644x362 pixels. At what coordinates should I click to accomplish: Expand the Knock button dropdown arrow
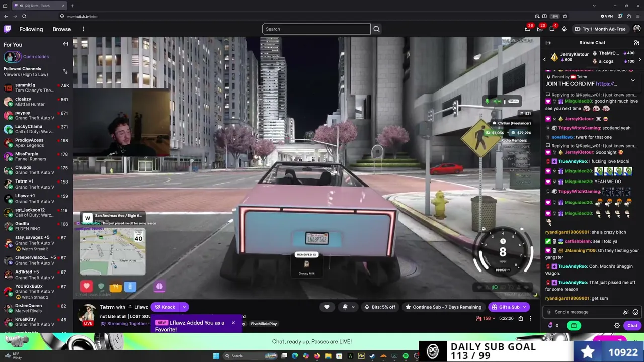click(x=184, y=307)
